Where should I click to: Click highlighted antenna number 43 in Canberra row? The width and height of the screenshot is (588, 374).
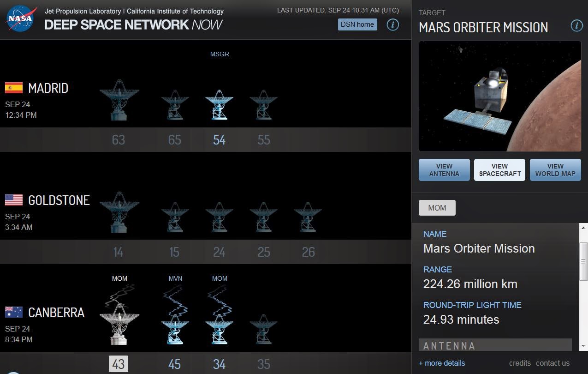point(119,364)
